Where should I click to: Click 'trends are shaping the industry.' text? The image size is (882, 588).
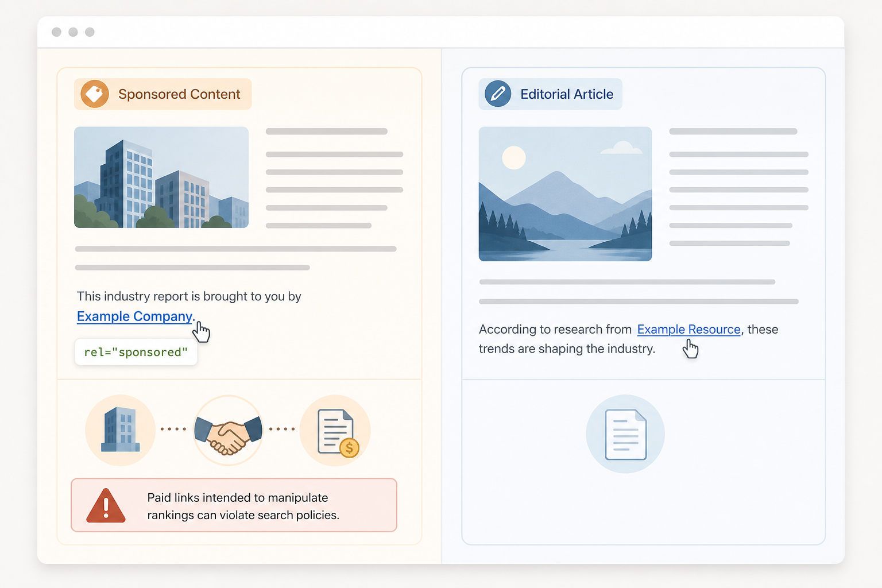567,349
